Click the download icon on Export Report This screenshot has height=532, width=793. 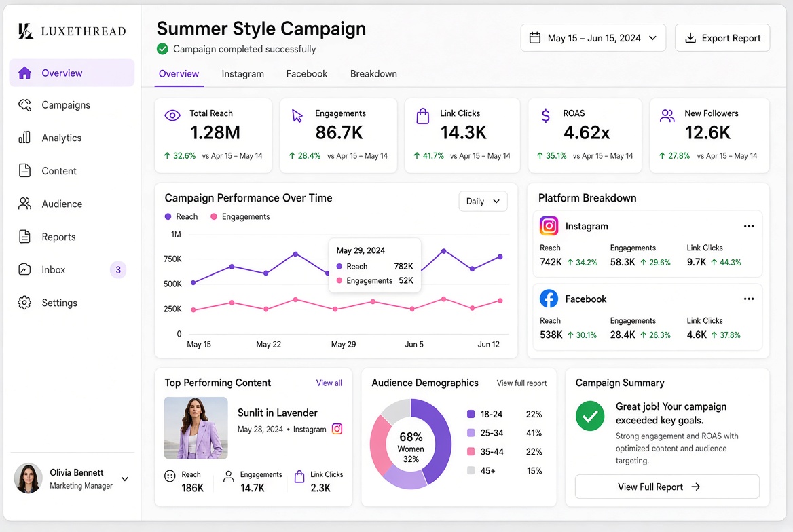point(690,38)
